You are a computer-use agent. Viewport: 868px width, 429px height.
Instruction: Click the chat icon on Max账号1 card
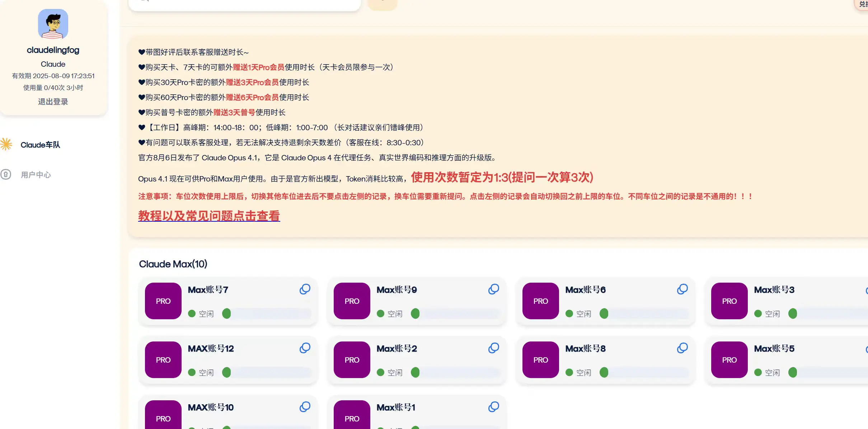point(494,407)
